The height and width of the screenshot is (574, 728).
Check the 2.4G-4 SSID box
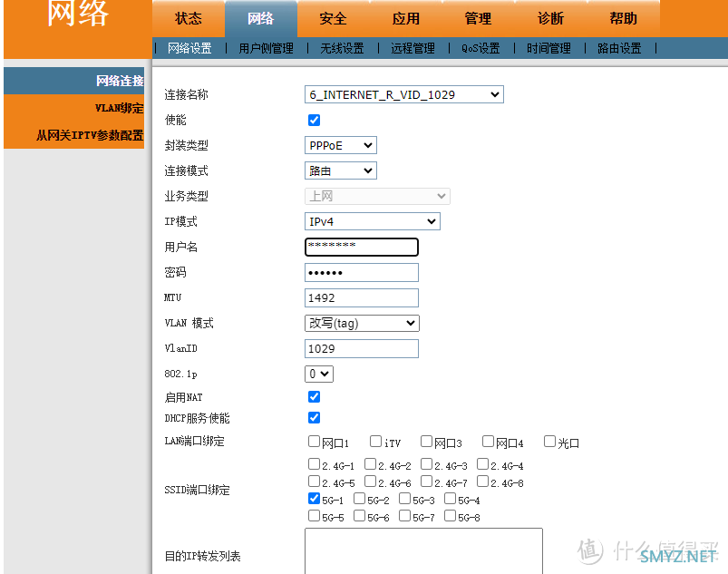483,464
